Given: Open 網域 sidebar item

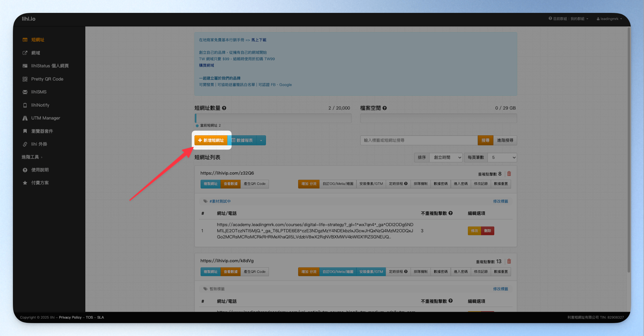Looking at the screenshot, I should point(35,53).
